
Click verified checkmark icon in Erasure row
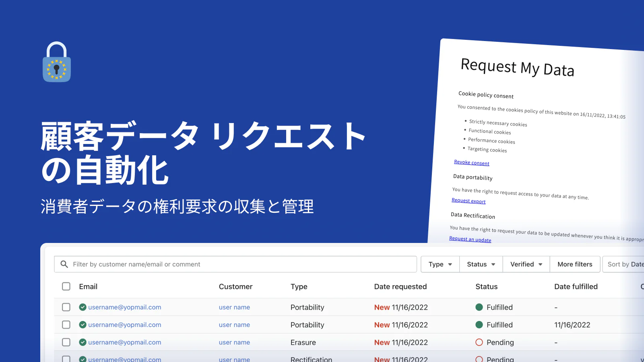[83, 342]
